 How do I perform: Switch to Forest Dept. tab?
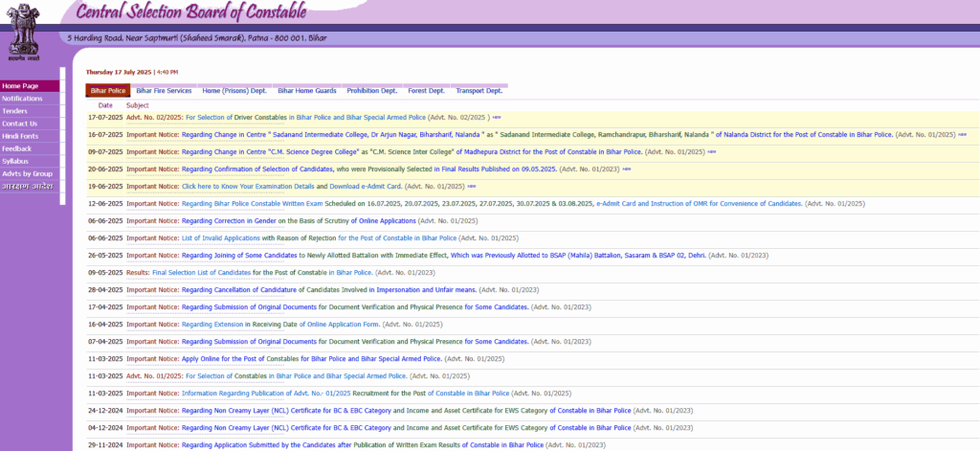pyautogui.click(x=426, y=91)
